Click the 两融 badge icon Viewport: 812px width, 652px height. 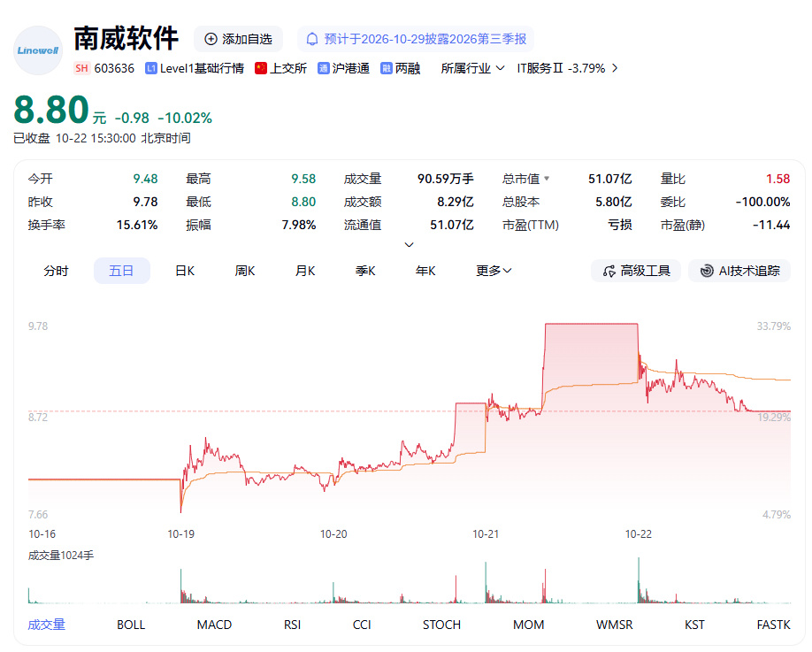coord(387,68)
